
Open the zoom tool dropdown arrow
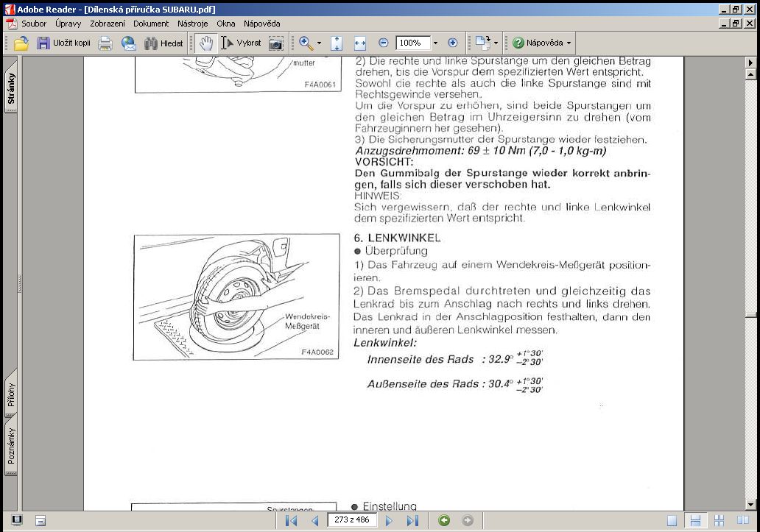pos(319,43)
